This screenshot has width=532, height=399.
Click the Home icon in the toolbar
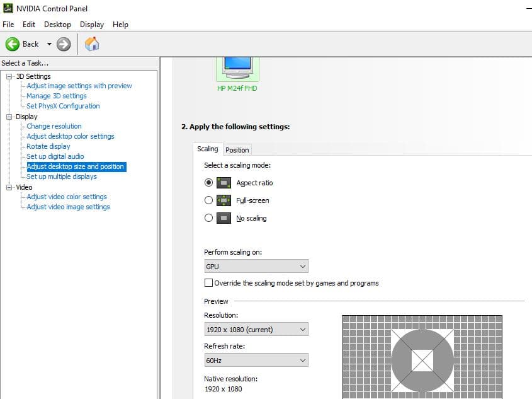click(x=92, y=44)
